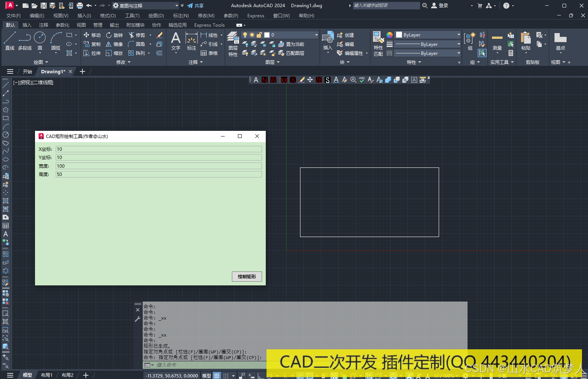Image resolution: width=588 pixels, height=379 pixels.
Task: Switch to the Express Tools ribbon tab
Action: (209, 25)
